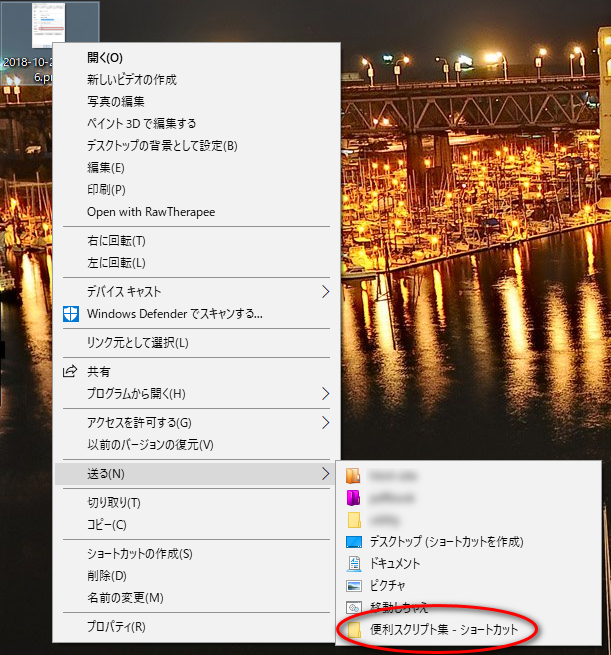Open プロパティ(R) for the file
611x655 pixels.
(x=116, y=627)
